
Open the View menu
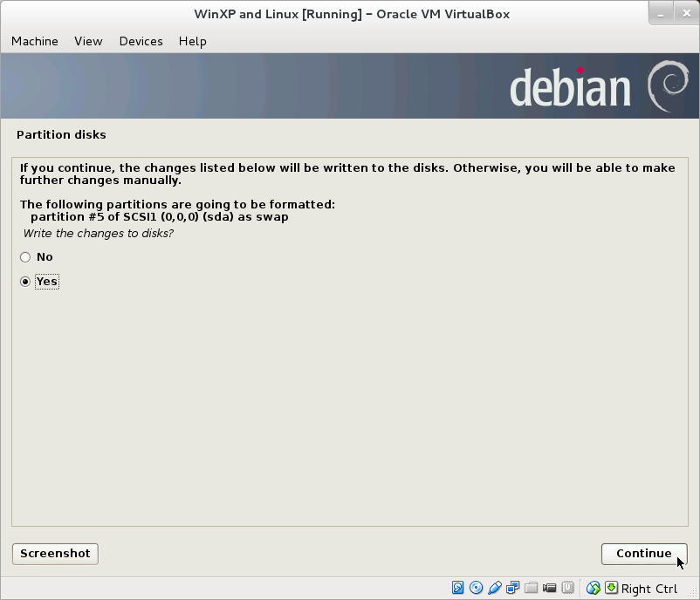tap(87, 41)
